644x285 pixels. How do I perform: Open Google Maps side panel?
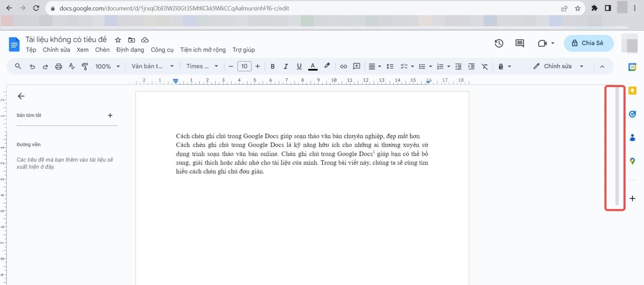[x=632, y=161]
